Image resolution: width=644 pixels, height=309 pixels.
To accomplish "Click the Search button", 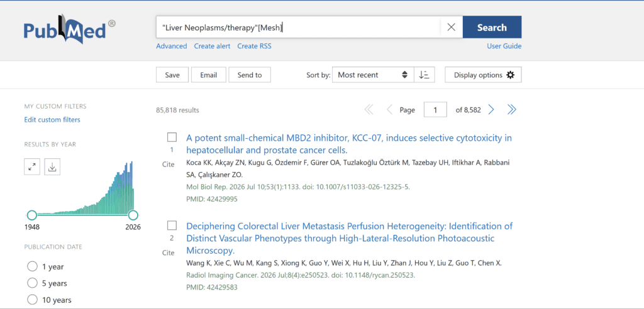I will point(492,28).
